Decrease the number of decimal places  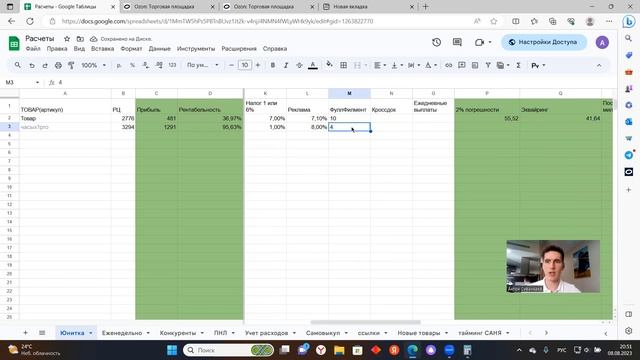tap(146, 65)
